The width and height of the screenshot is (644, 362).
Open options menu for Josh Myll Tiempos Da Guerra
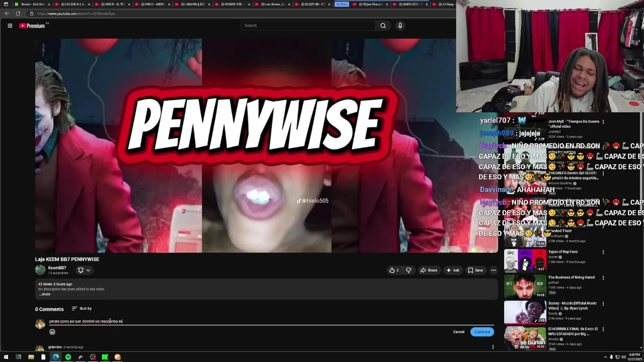[x=603, y=122]
